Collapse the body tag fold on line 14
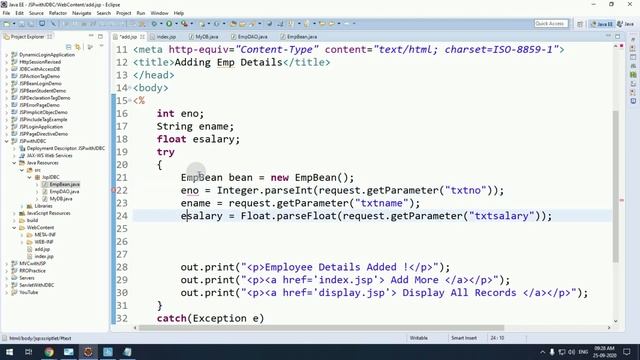The width and height of the screenshot is (640, 360). 130,88
